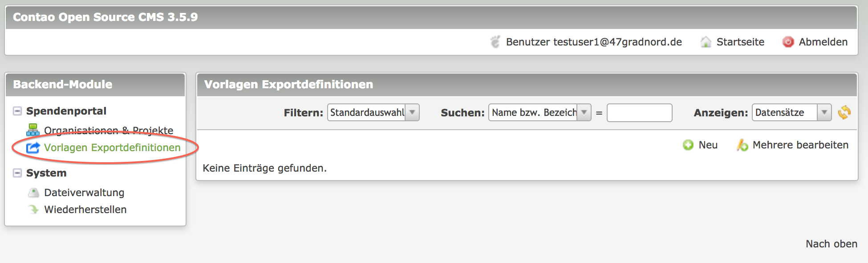Click the red power Abmelden icon
868x263 pixels.
[788, 42]
